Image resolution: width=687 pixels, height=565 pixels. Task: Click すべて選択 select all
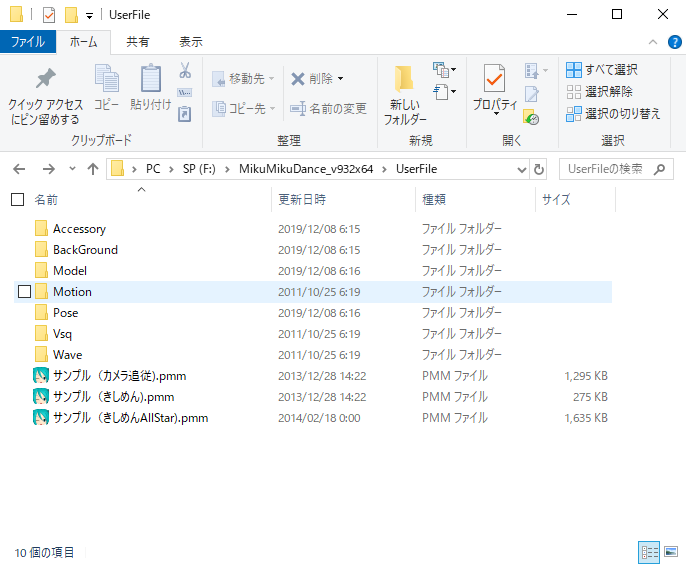(x=602, y=70)
